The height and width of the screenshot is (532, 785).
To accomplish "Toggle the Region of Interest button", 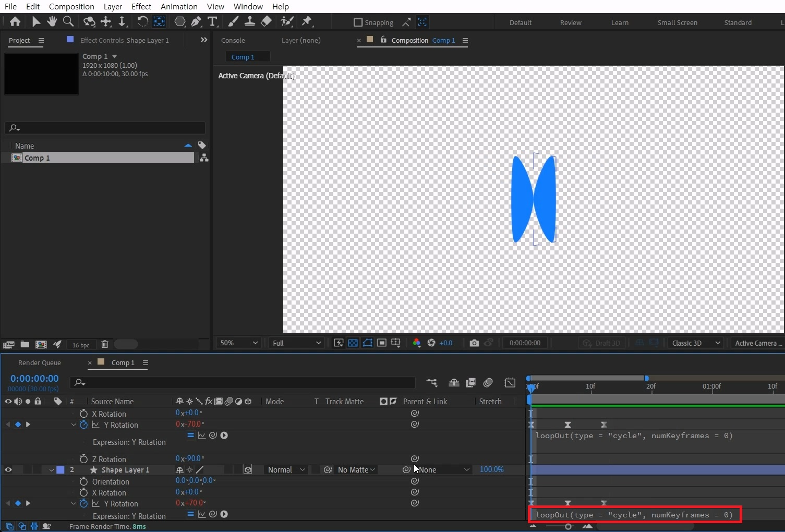I will click(x=382, y=343).
